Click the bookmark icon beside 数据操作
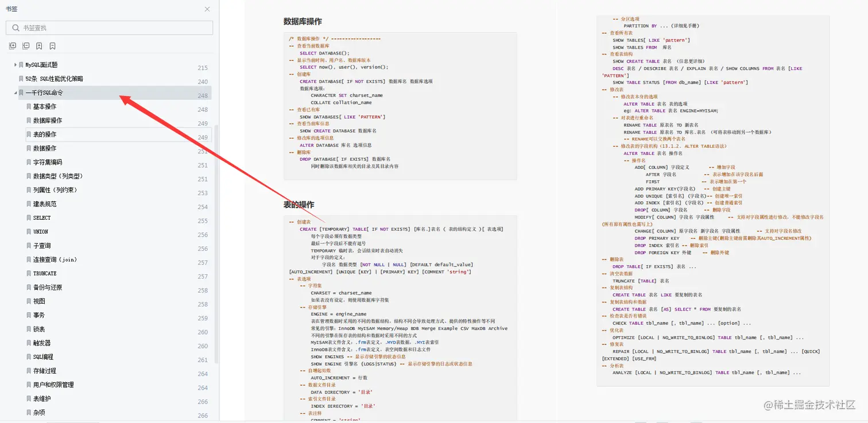The image size is (868, 423). tap(29, 148)
